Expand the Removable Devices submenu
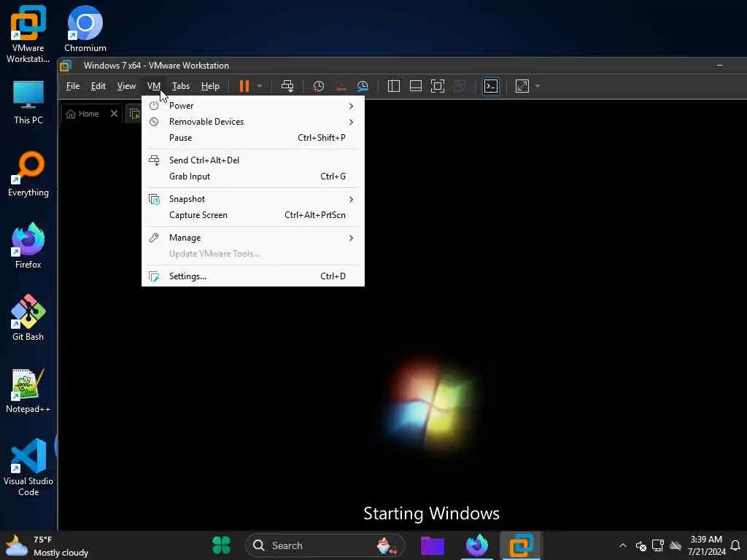Viewport: 747px width, 560px height. [x=253, y=122]
